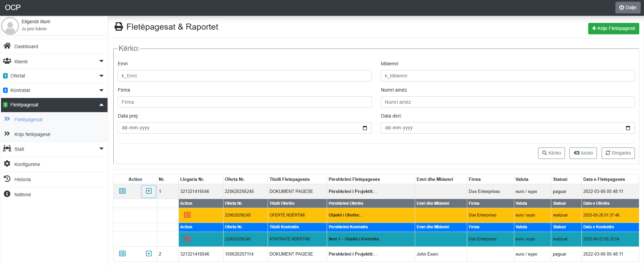
Task: Click Eligendi Illum user name
Action: [36, 22]
